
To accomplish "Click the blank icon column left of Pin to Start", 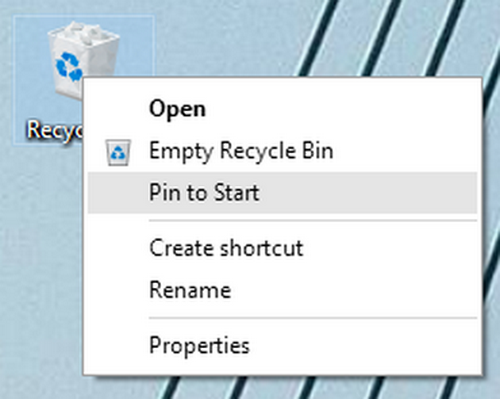I will [118, 193].
